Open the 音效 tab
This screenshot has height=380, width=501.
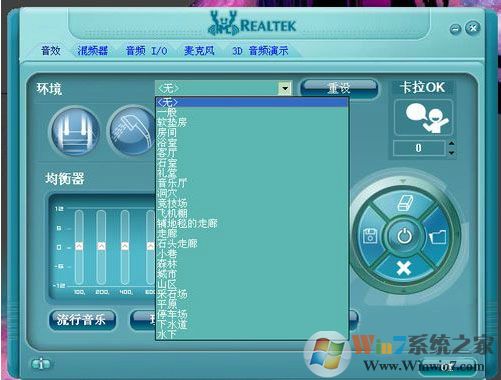pyautogui.click(x=50, y=51)
